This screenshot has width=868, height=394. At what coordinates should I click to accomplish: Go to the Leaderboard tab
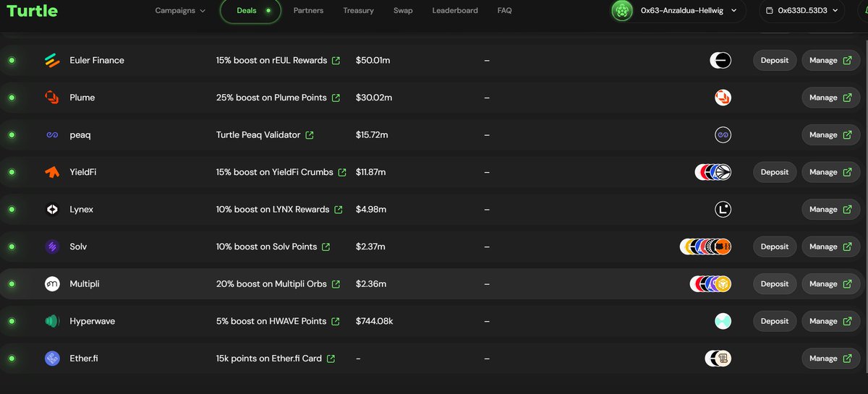click(455, 11)
